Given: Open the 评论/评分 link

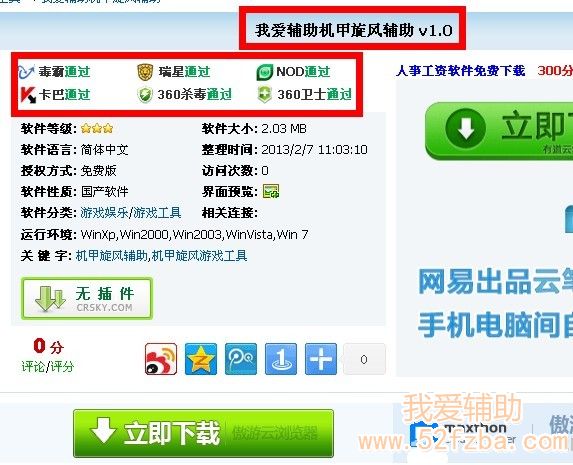Looking at the screenshot, I should [x=48, y=366].
